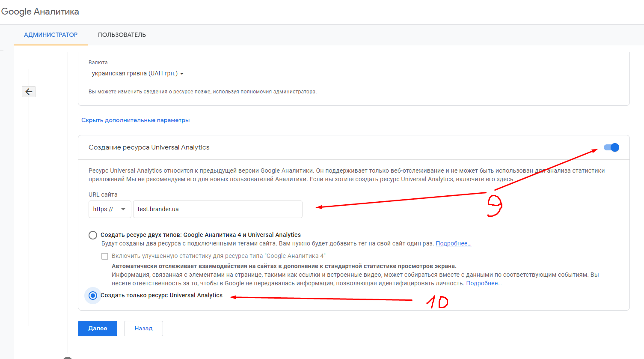Screen dimensions: 644x359
Task: Click the step circle at the page bottom
Action: point(68,357)
